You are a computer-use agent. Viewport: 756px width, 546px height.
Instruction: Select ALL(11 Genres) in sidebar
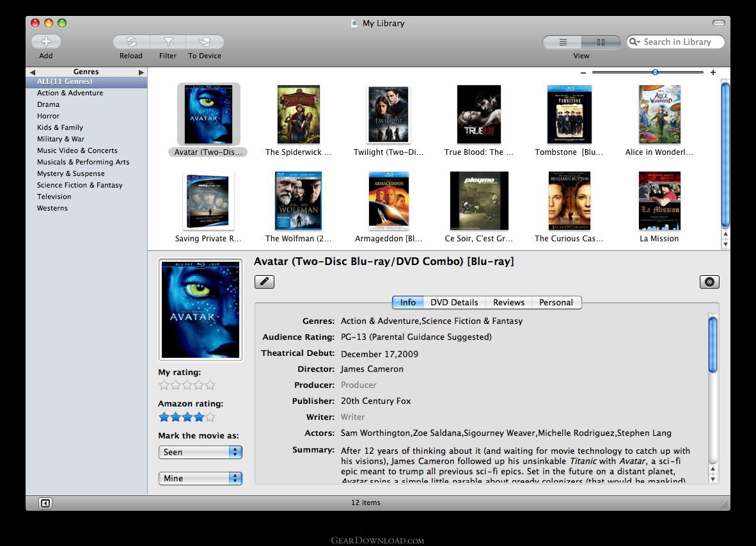tap(86, 81)
